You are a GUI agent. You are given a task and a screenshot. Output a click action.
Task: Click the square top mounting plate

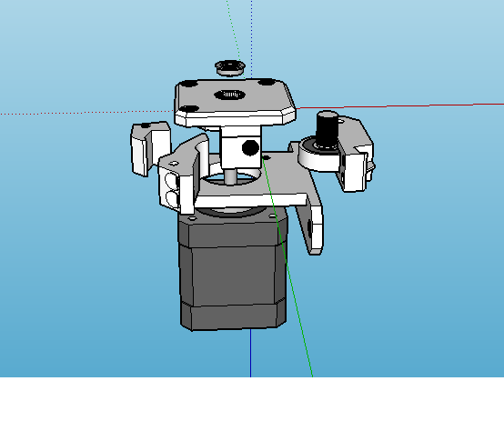coord(235,102)
